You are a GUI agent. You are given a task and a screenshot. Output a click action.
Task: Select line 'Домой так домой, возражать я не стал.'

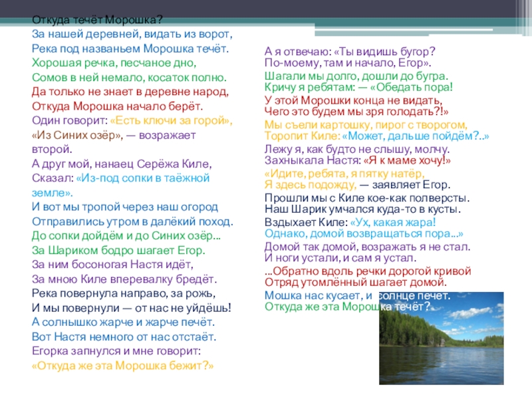[x=368, y=247]
